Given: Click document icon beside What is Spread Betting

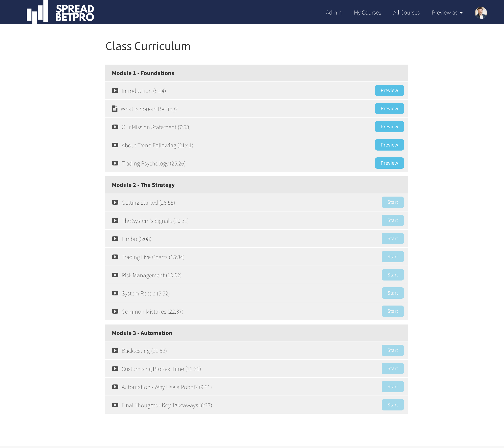Looking at the screenshot, I should pyautogui.click(x=115, y=109).
